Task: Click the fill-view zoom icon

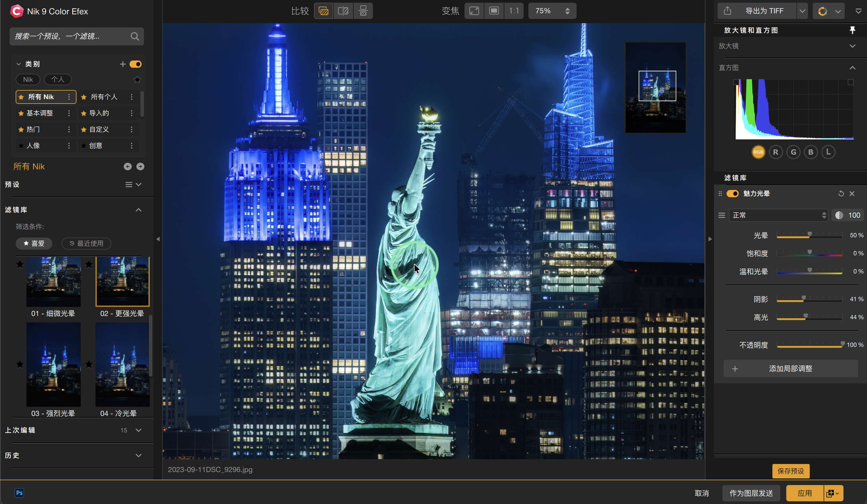Action: (x=494, y=11)
